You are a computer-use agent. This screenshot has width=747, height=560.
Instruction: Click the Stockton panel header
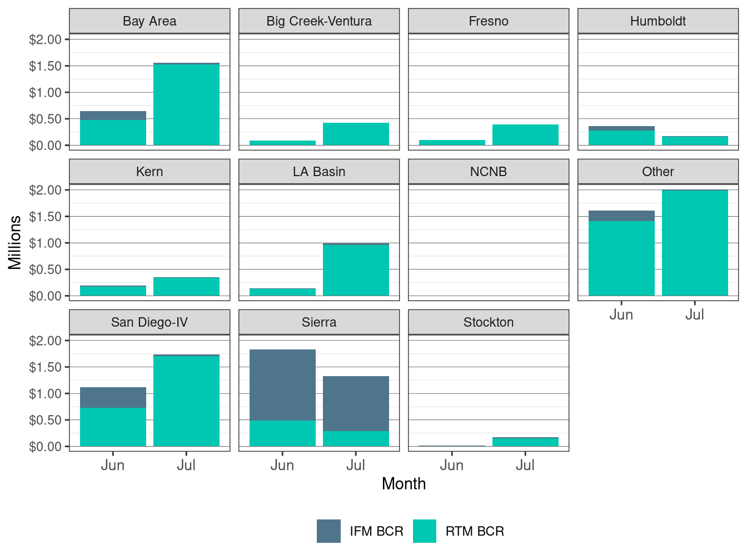click(489, 322)
